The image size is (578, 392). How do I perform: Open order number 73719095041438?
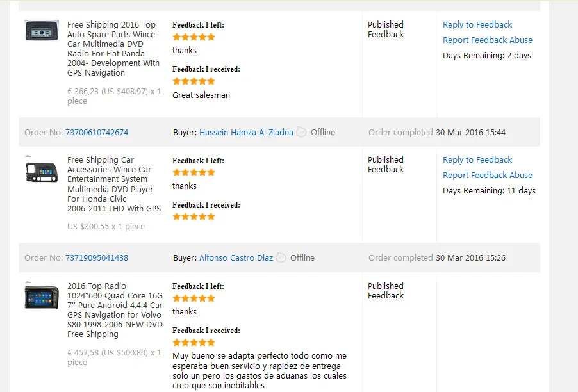coord(97,258)
